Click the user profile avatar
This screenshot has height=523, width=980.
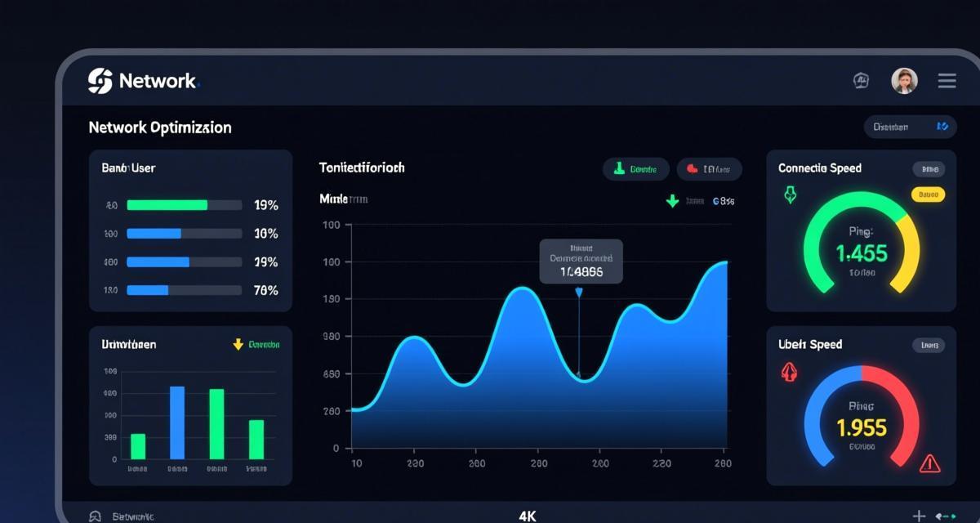pyautogui.click(x=904, y=80)
